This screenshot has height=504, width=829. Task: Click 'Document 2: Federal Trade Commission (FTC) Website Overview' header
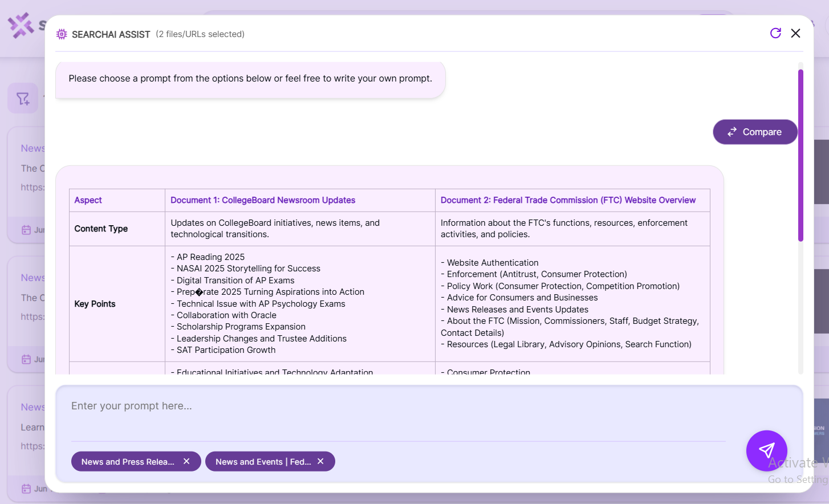[x=568, y=200]
